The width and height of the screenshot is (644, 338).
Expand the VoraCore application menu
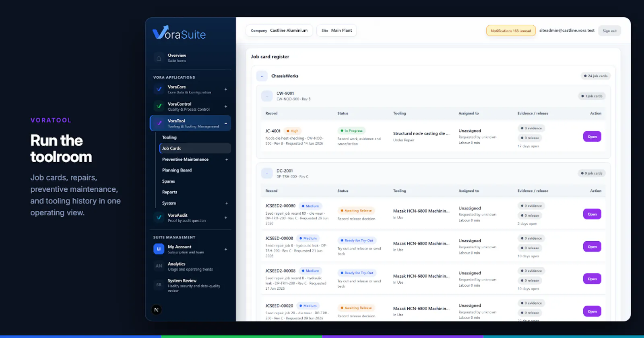click(x=226, y=89)
